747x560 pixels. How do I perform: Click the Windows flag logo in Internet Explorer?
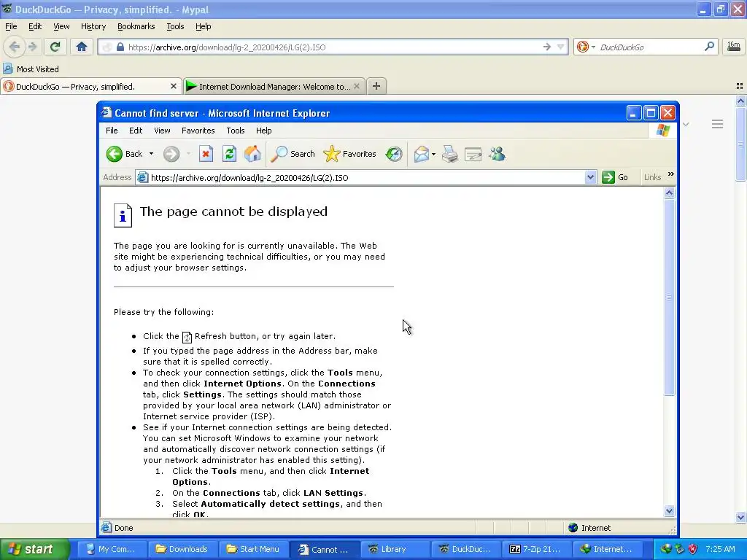pos(663,130)
